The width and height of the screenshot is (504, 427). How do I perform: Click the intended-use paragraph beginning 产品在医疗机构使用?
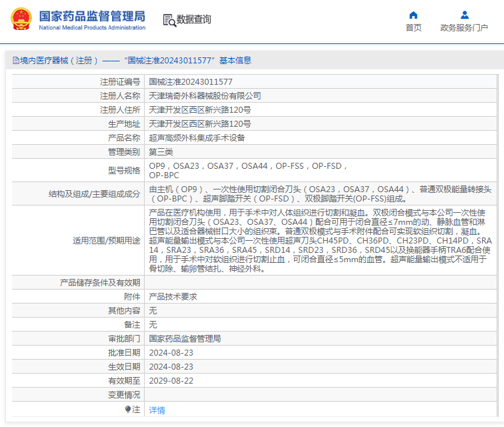321,240
